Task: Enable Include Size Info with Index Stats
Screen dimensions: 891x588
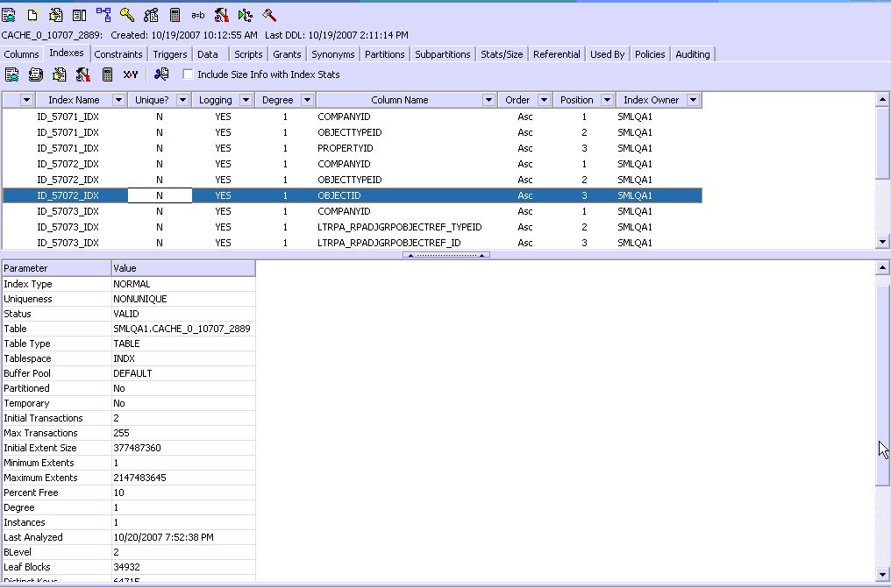Action: coord(188,74)
